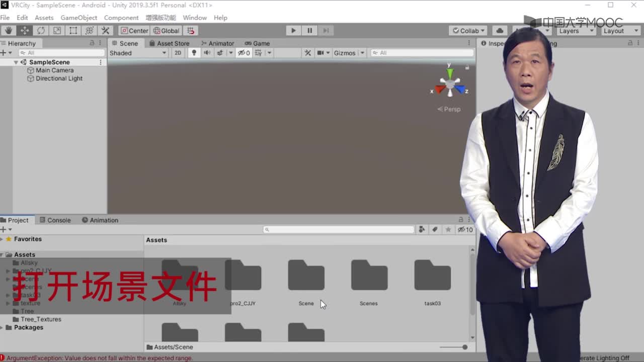
Task: Select the Hand tool
Action: tap(9, 31)
